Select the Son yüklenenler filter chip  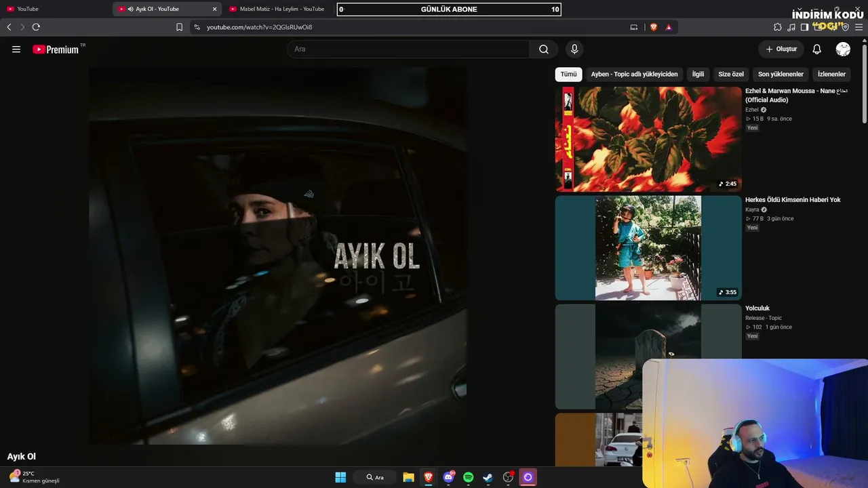point(781,74)
